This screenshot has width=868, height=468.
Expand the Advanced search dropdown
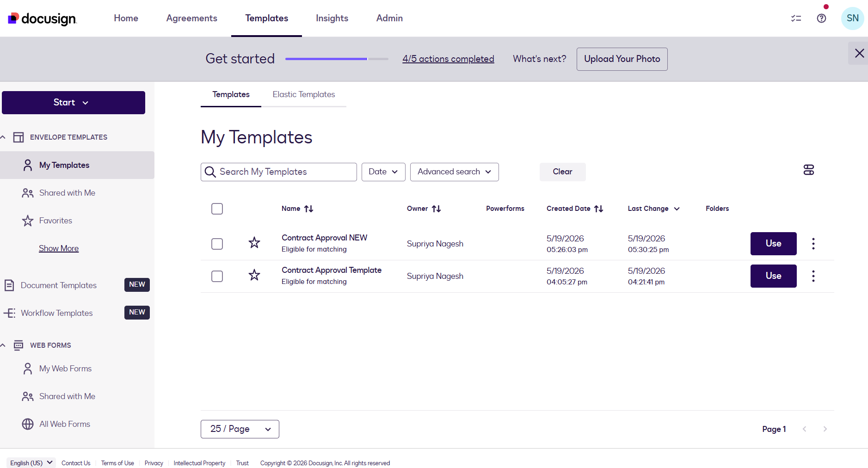pyautogui.click(x=454, y=172)
